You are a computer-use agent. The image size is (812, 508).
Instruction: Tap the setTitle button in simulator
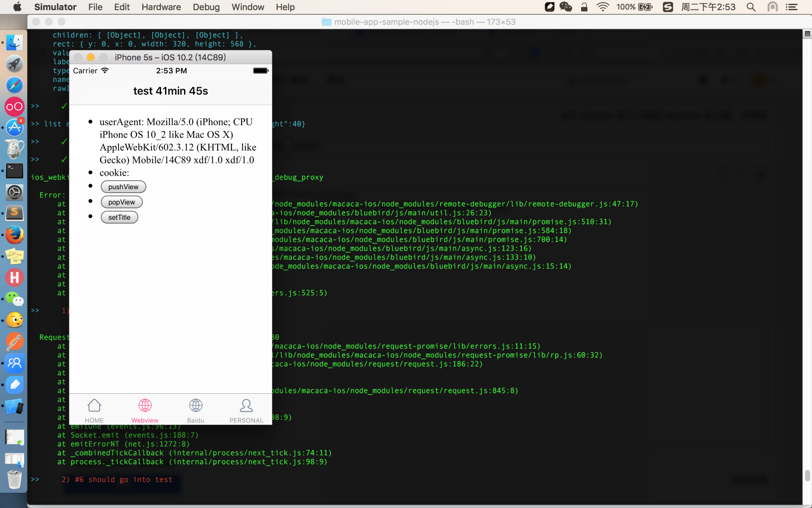click(x=119, y=217)
